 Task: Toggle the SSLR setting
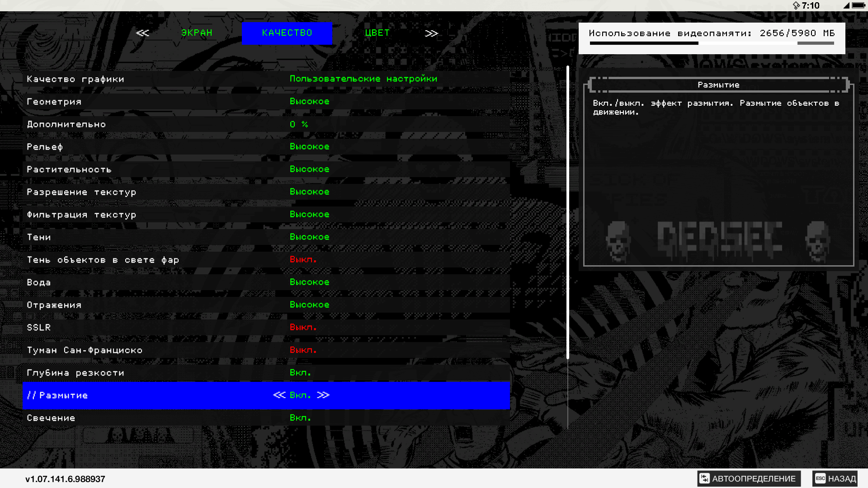click(303, 328)
